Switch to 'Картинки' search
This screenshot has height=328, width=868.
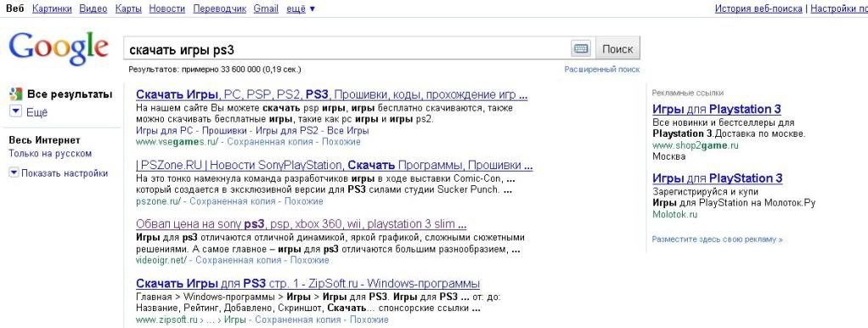52,8
